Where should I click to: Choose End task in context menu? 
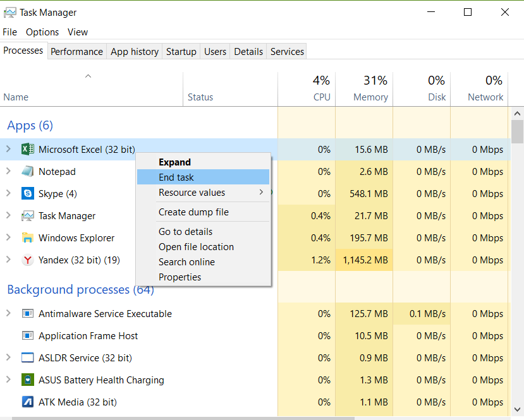click(x=203, y=177)
